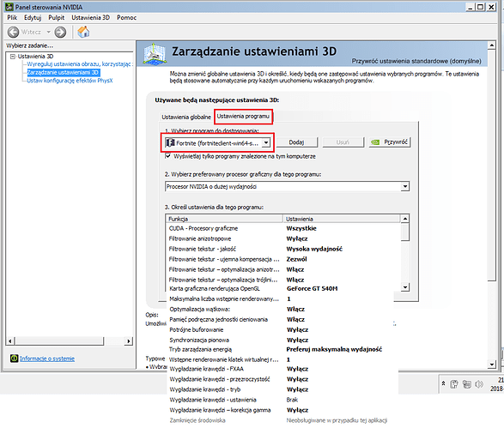Switch to Ustawienia globalne tab
Screen dimensions: 504x428
coord(186,117)
